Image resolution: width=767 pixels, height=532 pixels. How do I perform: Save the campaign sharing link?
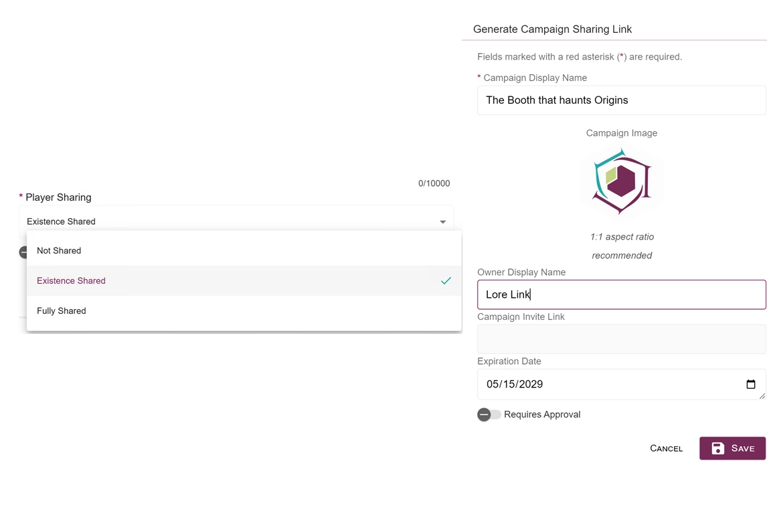pyautogui.click(x=732, y=448)
